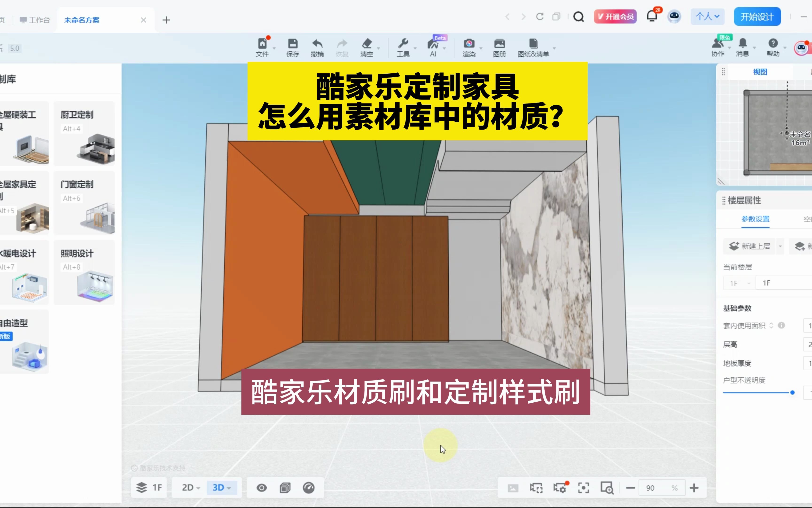This screenshot has width=812, height=508.
Task: Click the duplicate window icon in top bar
Action: [x=556, y=16]
